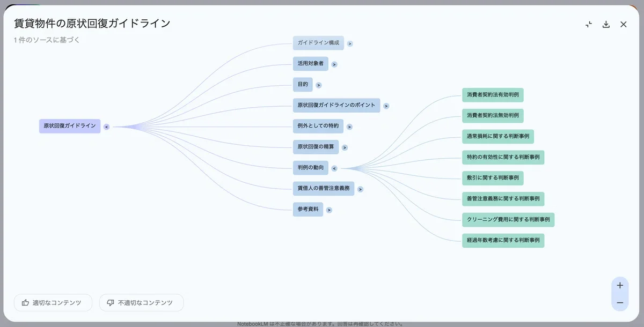The image size is (644, 327).
Task: Download the mind map image
Action: [x=606, y=24]
